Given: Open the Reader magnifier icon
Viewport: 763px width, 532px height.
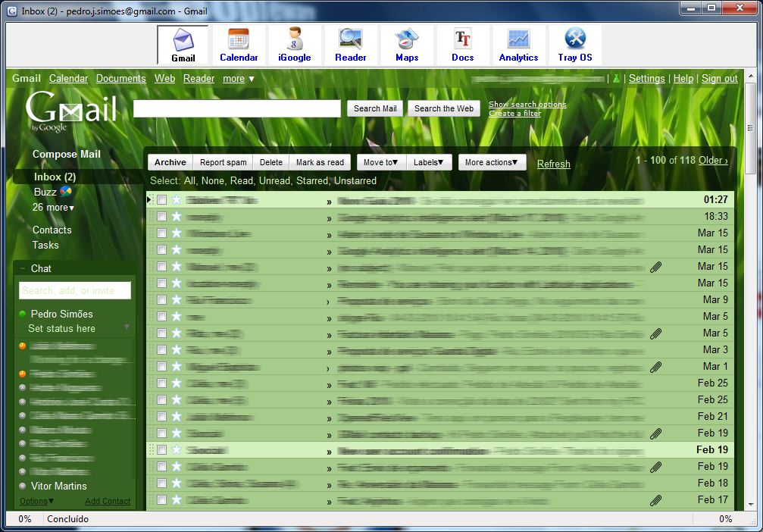Looking at the screenshot, I should [x=350, y=39].
